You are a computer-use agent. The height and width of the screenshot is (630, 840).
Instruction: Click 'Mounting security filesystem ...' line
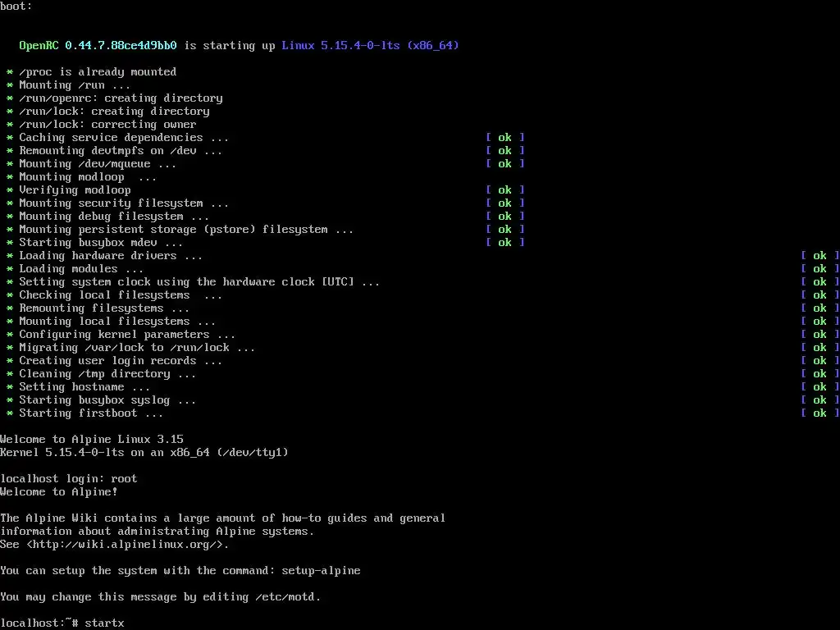click(124, 203)
